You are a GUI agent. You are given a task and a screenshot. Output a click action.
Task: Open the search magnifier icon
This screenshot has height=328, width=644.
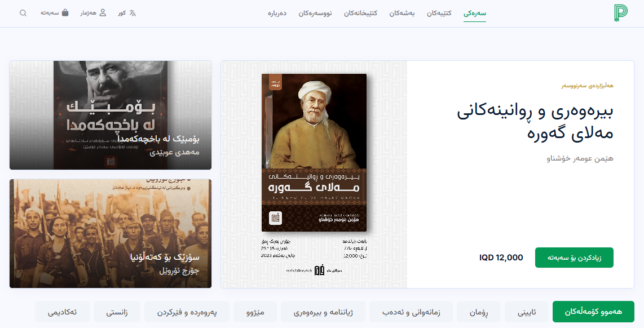click(x=23, y=13)
